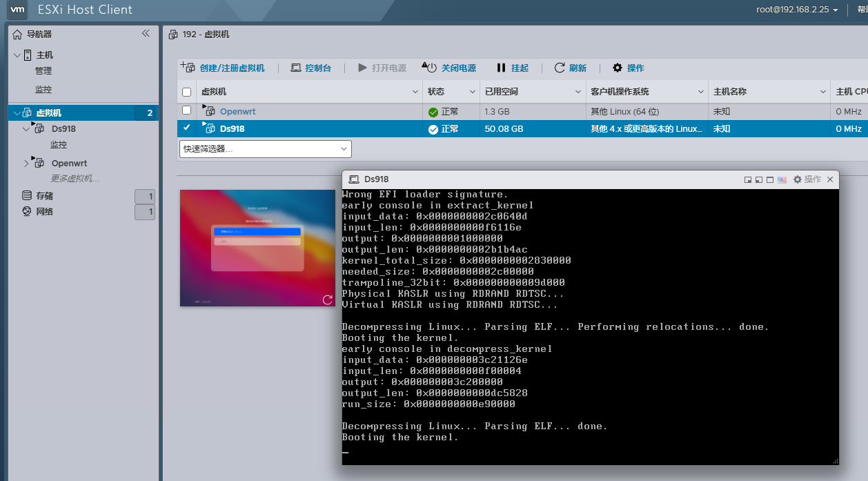
Task: Open the Help menu at top right
Action: click(862, 10)
